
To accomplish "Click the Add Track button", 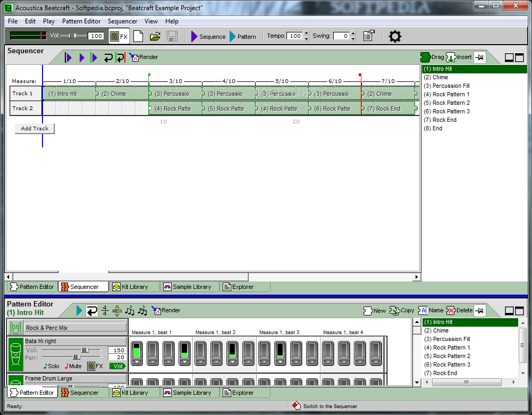I will [x=35, y=129].
